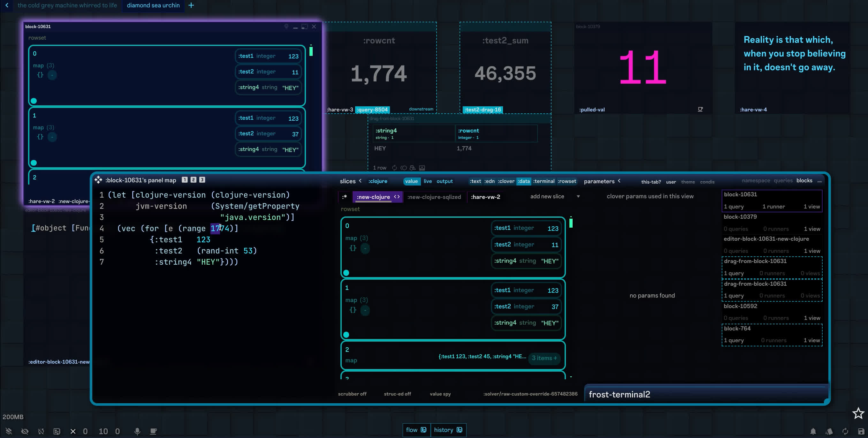
Task: Click the green scrollbar thumb in rowset slice
Action: [571, 223]
